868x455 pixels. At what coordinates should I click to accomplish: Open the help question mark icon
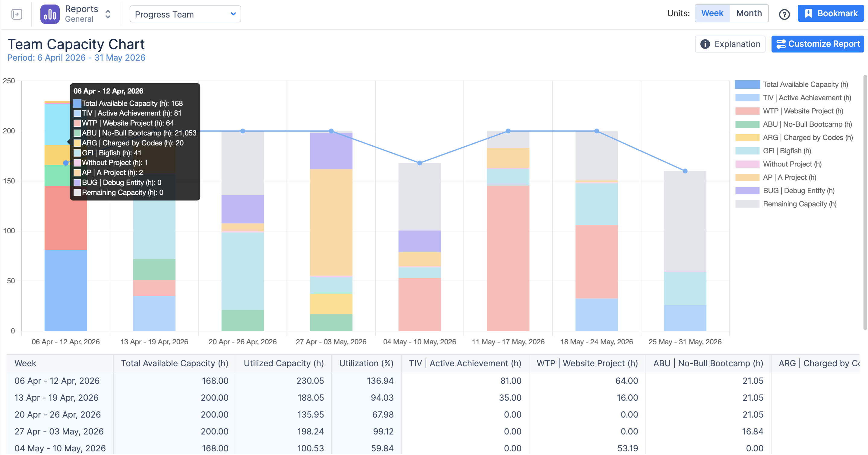(x=784, y=14)
